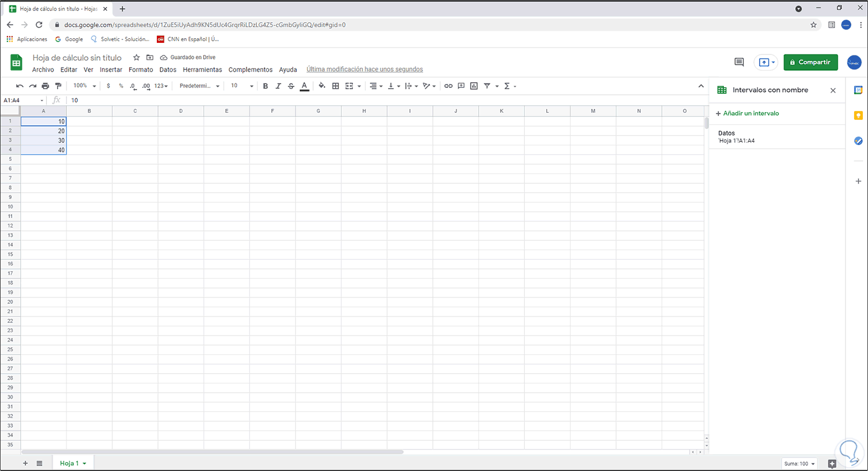Open the text color picker
The height and width of the screenshot is (471, 868).
tap(304, 86)
